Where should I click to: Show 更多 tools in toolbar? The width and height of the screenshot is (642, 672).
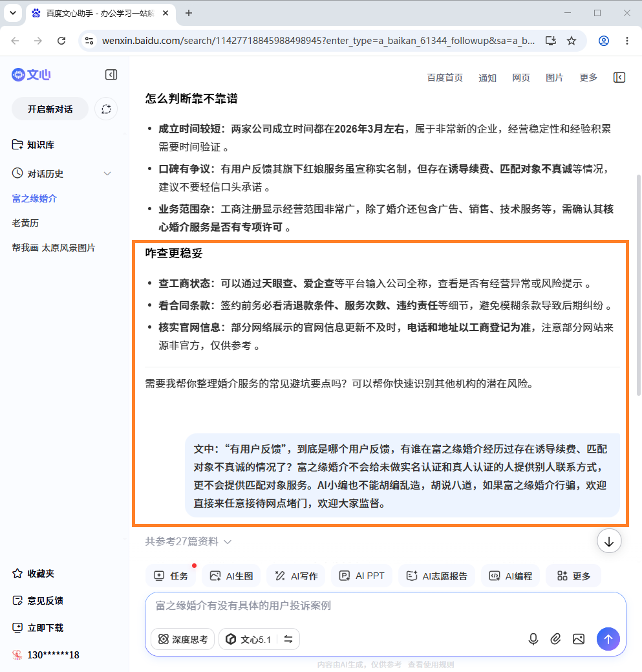tap(573, 576)
